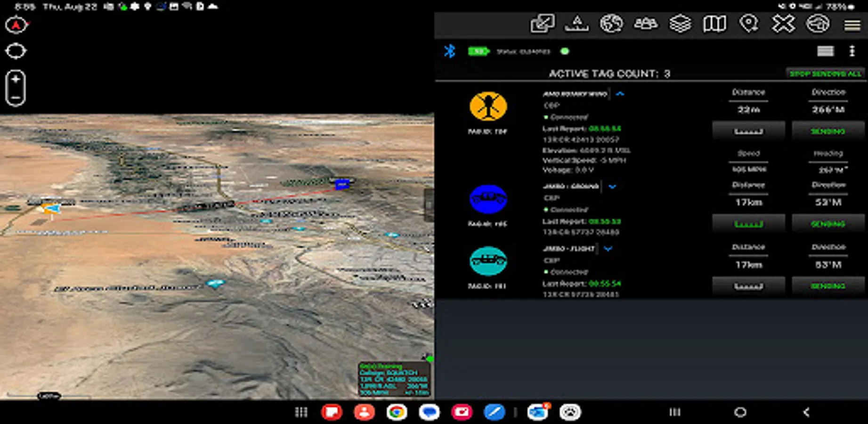Tap the Android back button
Screen dimensions: 868x424
click(806, 412)
